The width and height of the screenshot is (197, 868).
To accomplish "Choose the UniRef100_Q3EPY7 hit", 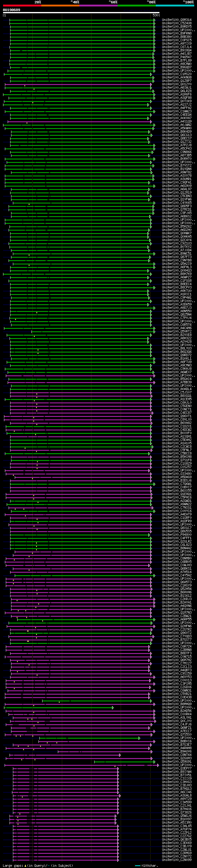I will (x=177, y=768).
